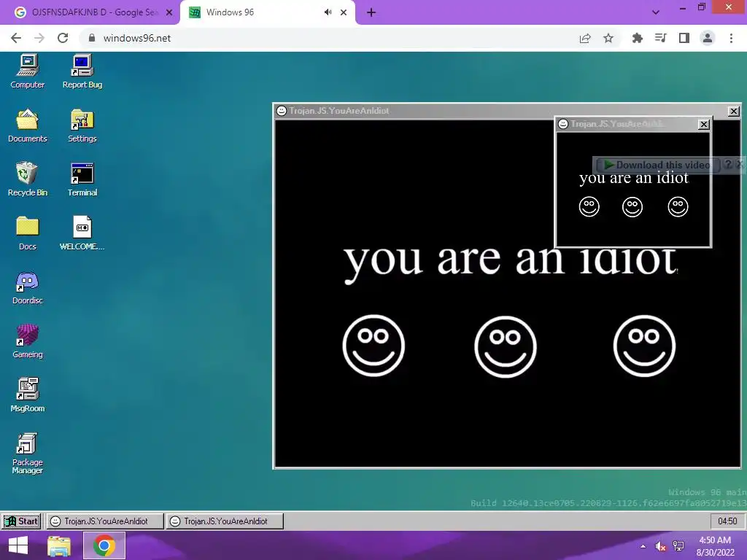Select first Trojan.JS.YouAreAnIdiot taskbar item
Image resolution: width=747 pixels, height=560 pixels.
105,521
